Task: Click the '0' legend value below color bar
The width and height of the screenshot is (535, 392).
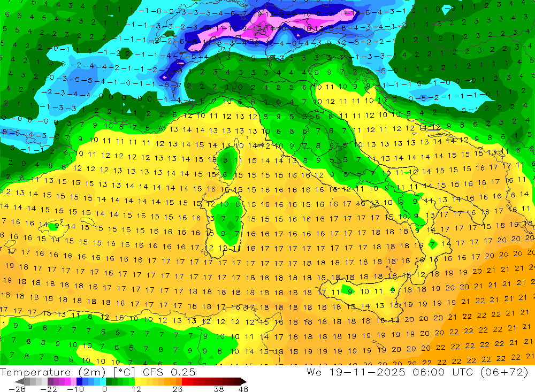Action: (x=104, y=389)
